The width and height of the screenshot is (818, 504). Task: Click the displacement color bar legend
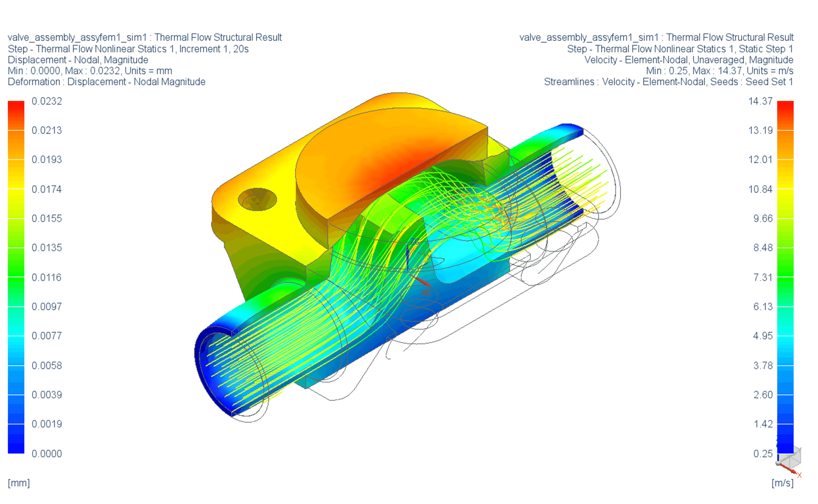coord(16,277)
